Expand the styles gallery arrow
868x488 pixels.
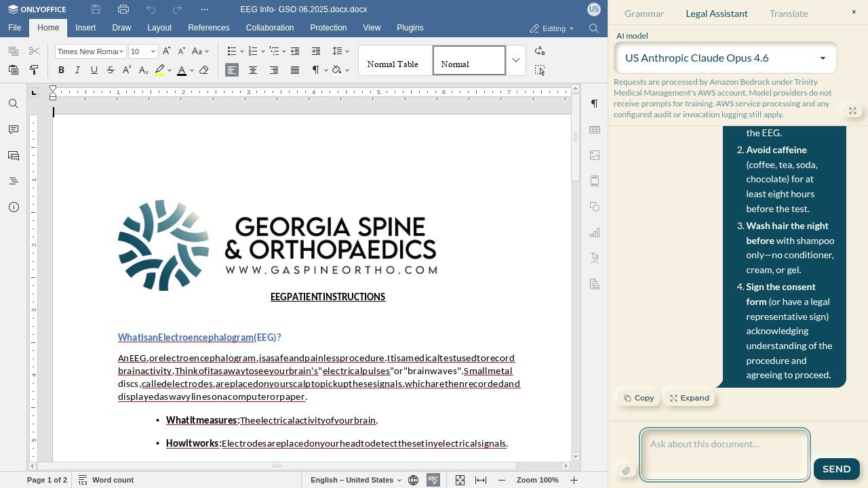click(x=516, y=60)
